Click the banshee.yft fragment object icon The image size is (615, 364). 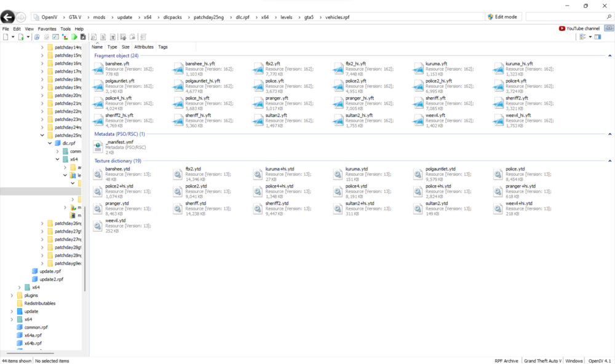click(x=97, y=68)
